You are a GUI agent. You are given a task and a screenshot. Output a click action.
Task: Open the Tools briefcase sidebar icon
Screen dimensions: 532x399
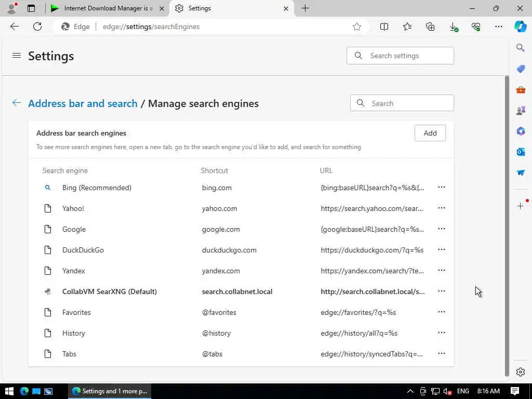click(521, 89)
